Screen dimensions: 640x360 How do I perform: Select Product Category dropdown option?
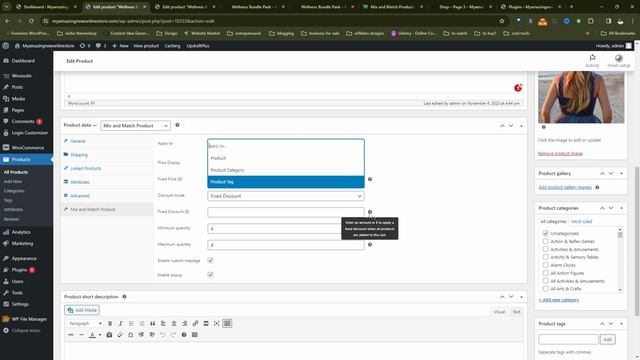[x=286, y=170]
